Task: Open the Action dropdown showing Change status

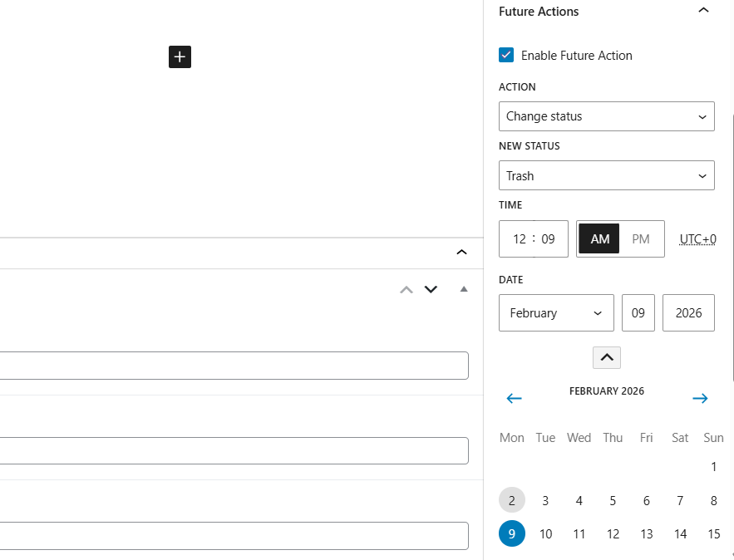Action: pyautogui.click(x=606, y=116)
